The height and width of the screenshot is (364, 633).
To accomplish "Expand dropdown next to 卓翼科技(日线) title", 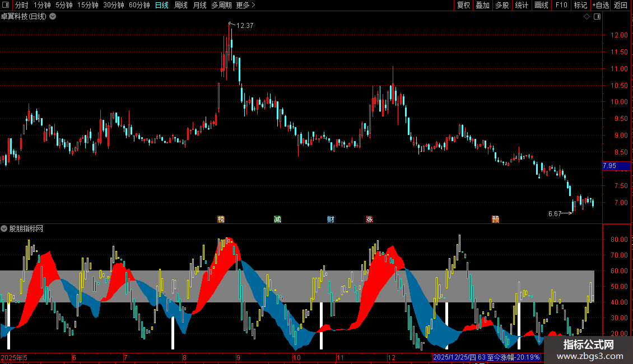I will pyautogui.click(x=53, y=17).
